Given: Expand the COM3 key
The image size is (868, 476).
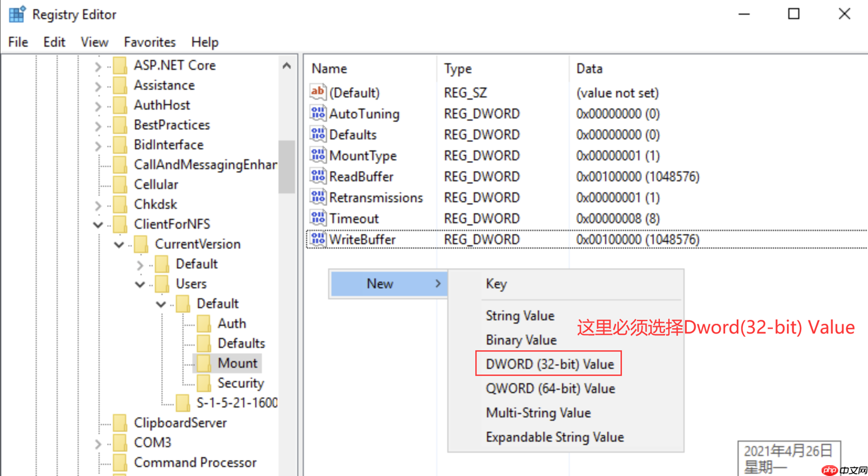Looking at the screenshot, I should tap(98, 444).
